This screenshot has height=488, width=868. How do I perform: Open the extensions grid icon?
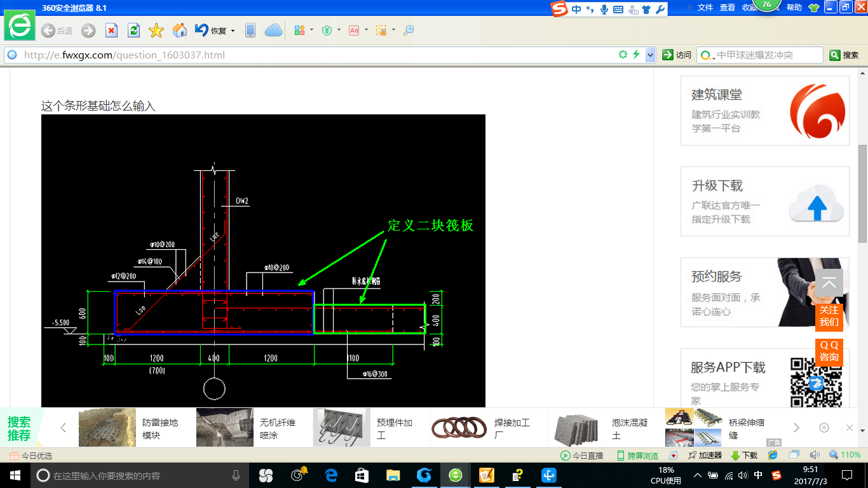point(300,30)
